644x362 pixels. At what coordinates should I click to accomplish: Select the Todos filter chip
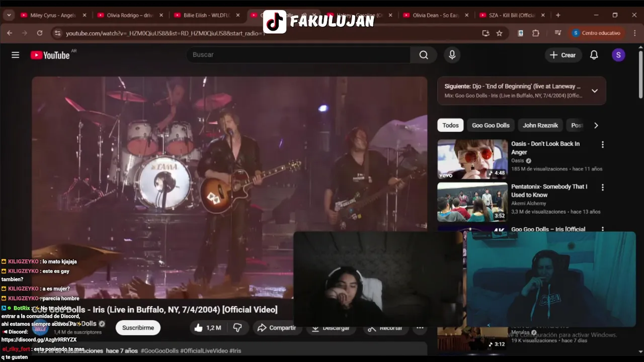point(450,125)
